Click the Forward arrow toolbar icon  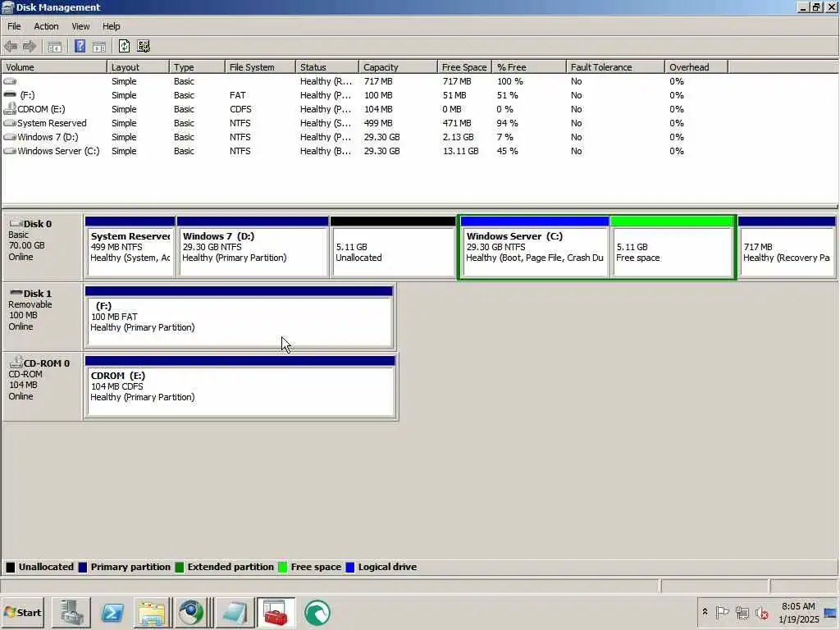pos(29,46)
